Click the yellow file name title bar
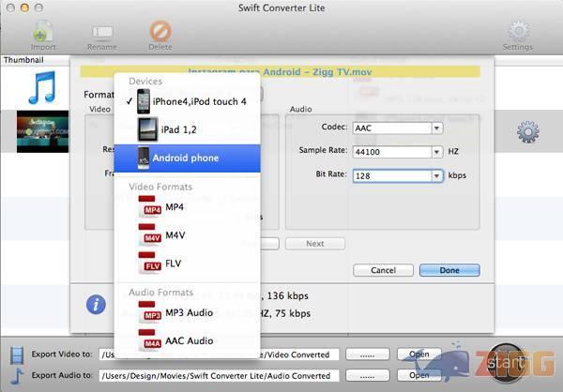Viewport: 563px width, 392px height. click(x=280, y=72)
